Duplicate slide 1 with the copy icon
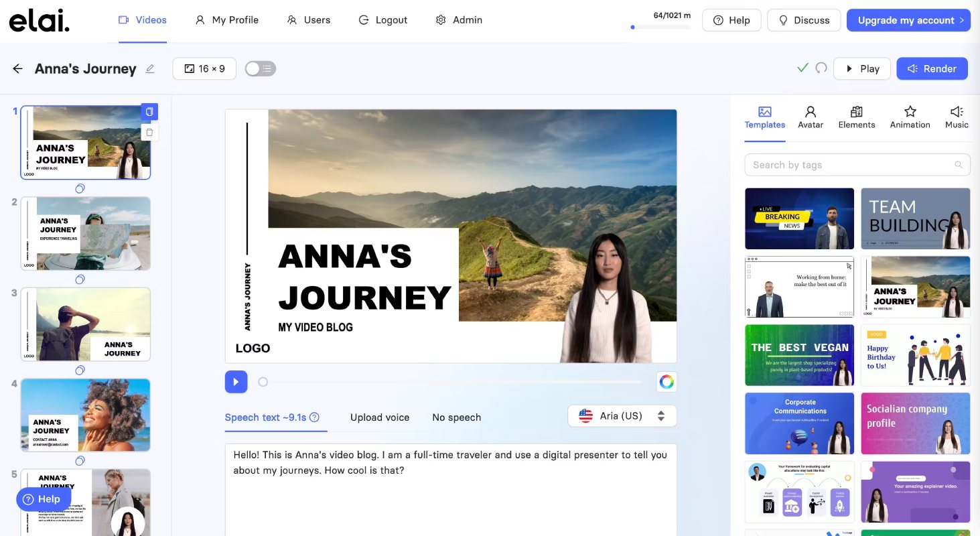Image resolution: width=980 pixels, height=536 pixels. point(149,112)
